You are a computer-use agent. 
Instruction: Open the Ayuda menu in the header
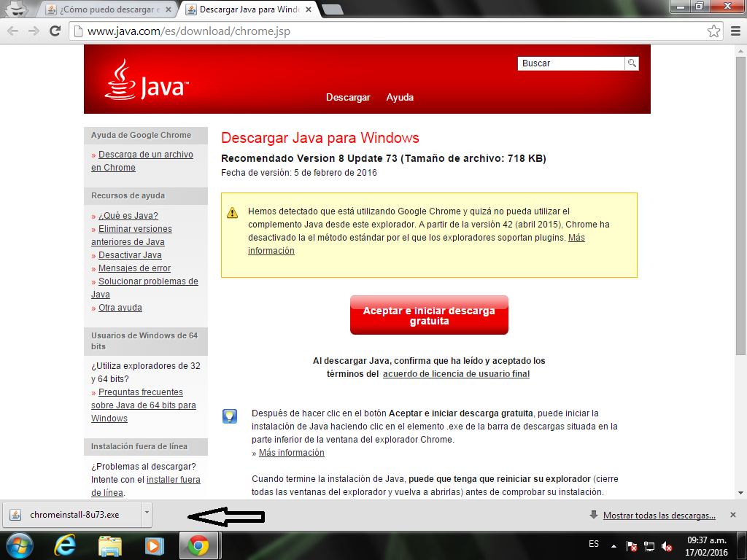point(400,97)
